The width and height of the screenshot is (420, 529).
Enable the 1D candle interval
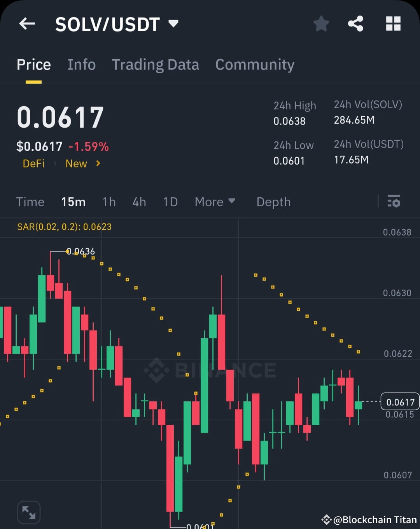pos(170,202)
